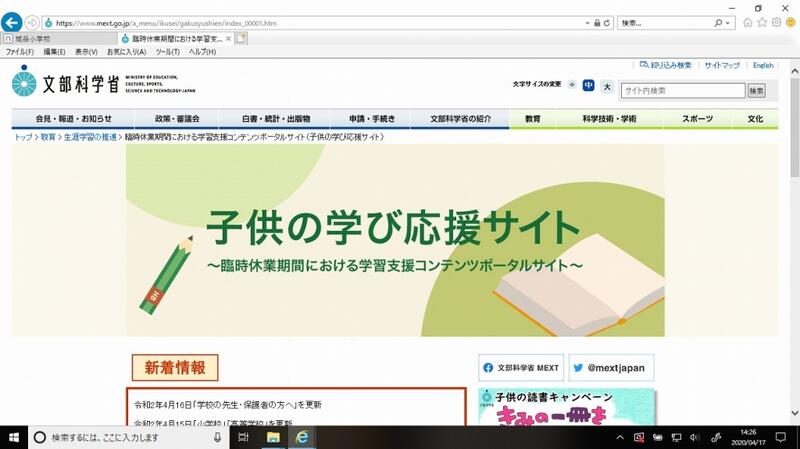The height and width of the screenshot is (449, 800).
Task: Open favorites star icon in browser
Action: [762, 22]
